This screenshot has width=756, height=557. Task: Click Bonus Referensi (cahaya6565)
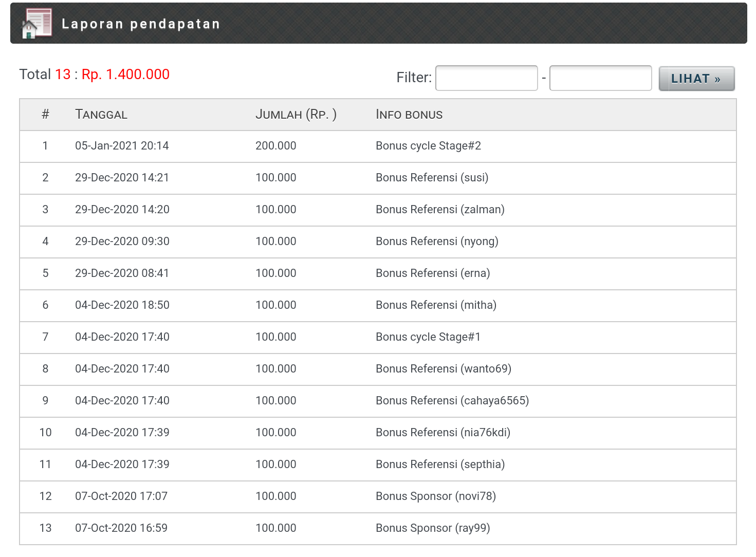point(452,401)
